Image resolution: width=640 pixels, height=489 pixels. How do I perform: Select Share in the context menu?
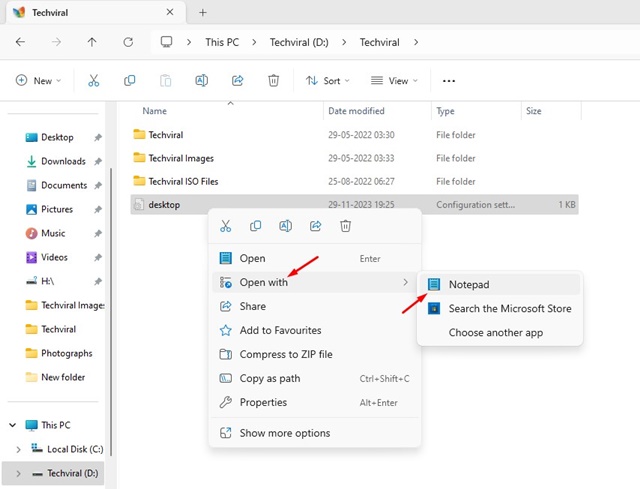[315, 307]
